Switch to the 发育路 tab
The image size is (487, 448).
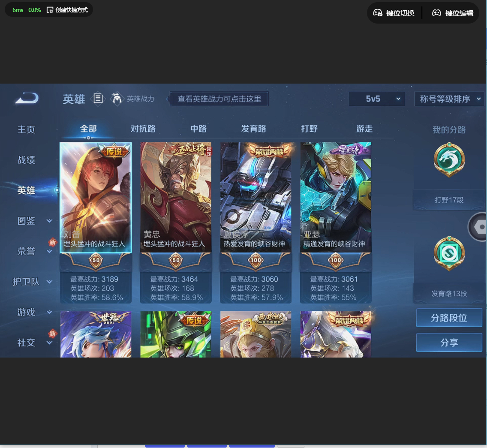click(253, 129)
